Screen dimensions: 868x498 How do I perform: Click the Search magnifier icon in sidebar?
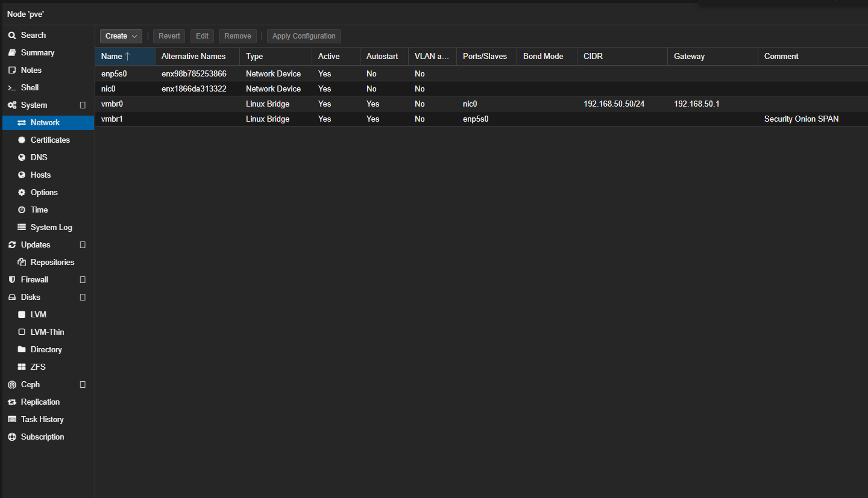pos(12,36)
